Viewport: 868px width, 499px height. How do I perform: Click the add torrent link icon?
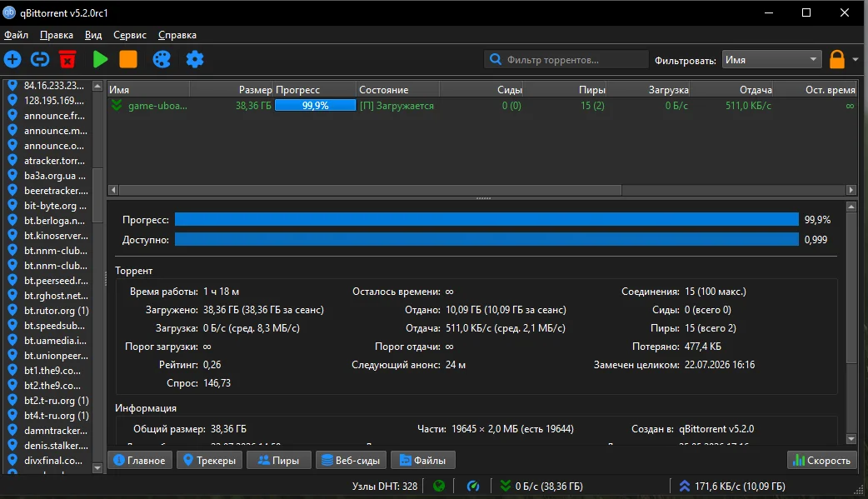40,59
